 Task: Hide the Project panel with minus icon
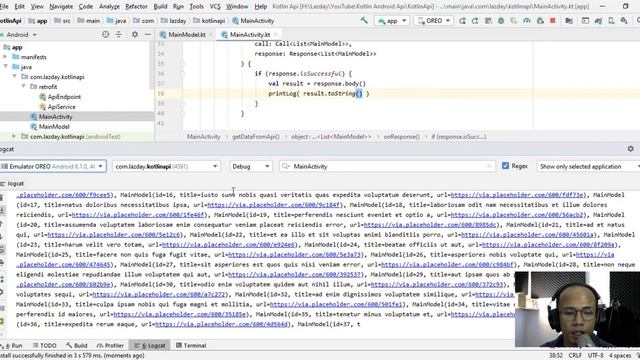click(x=148, y=35)
